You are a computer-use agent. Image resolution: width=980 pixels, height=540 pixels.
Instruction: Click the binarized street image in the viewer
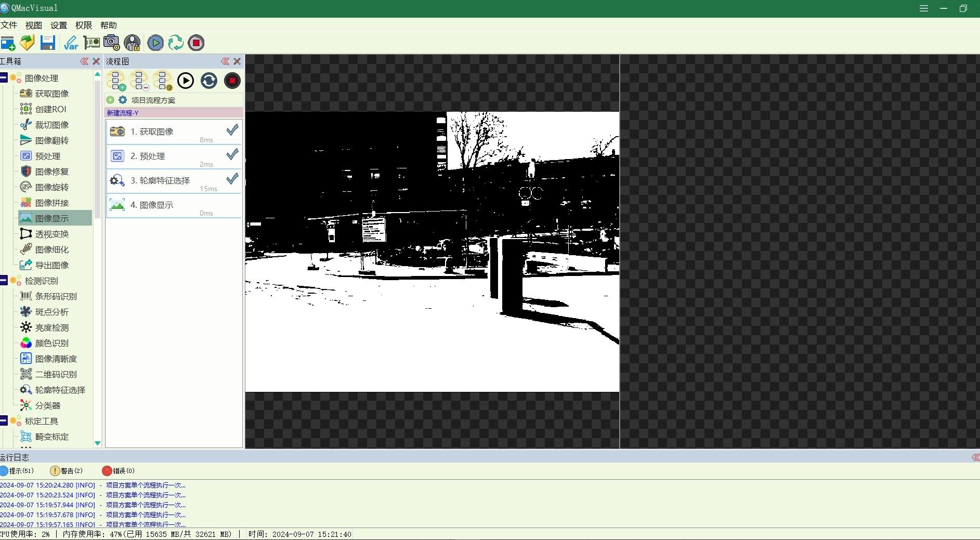pyautogui.click(x=432, y=252)
